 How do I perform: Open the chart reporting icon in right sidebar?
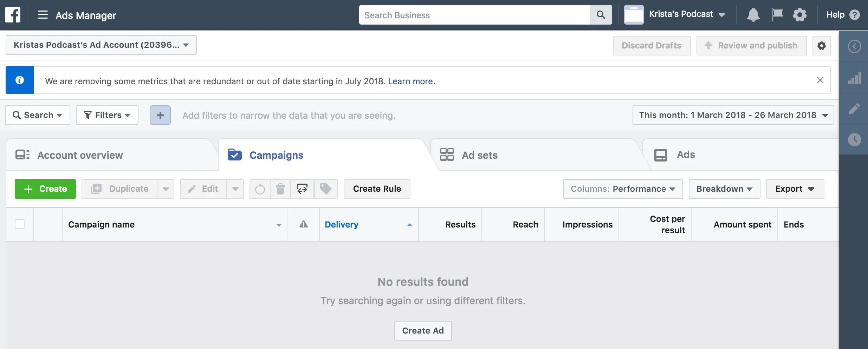click(x=854, y=78)
